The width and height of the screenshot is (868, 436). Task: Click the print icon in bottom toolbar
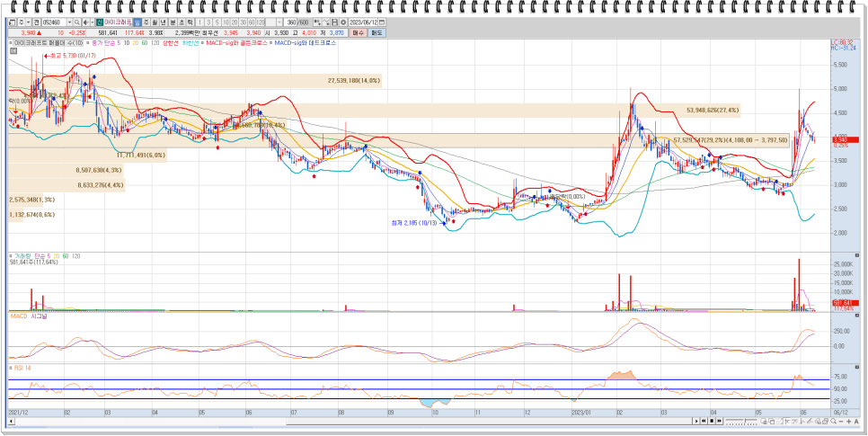click(x=826, y=422)
